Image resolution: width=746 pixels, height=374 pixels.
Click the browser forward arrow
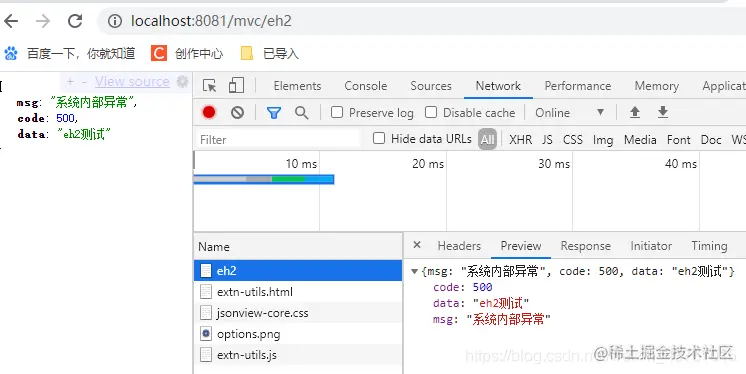pyautogui.click(x=43, y=21)
